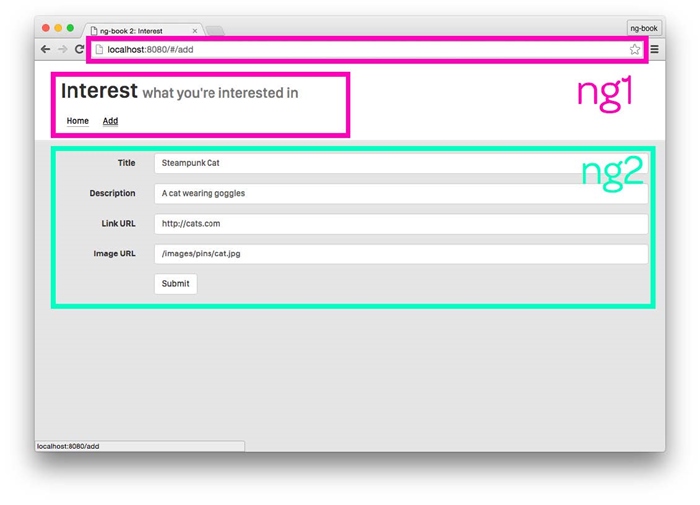Go back with the browser back arrow

coord(46,49)
